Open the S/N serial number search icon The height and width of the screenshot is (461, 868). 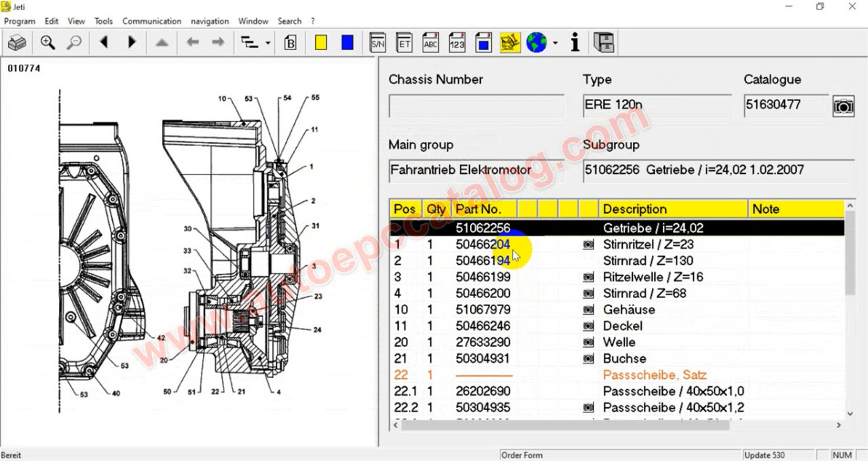[x=378, y=43]
